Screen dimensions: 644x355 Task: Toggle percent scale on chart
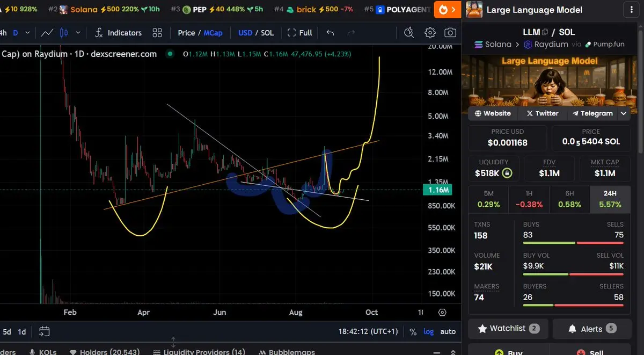click(x=413, y=331)
